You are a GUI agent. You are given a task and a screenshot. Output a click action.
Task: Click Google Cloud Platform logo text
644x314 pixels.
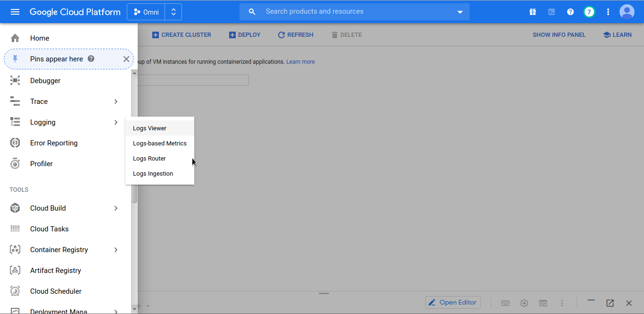coord(75,12)
